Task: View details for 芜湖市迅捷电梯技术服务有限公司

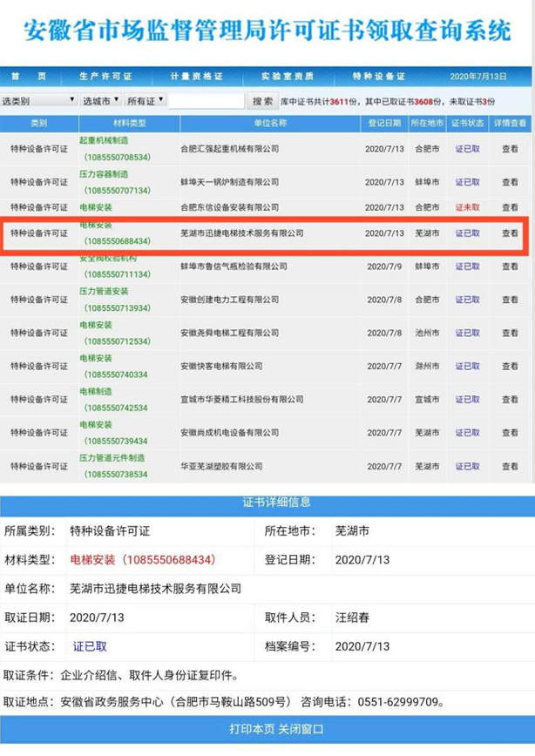Action: [x=510, y=233]
